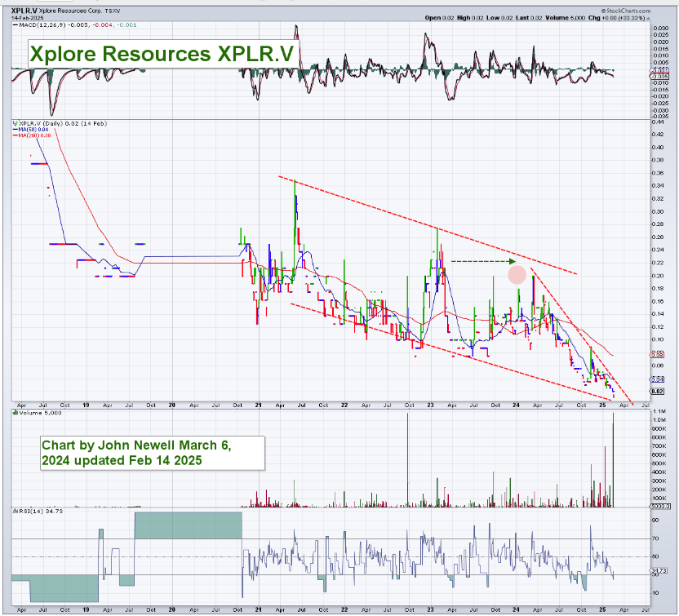Click the 34.73 RSI value tag on axis
Image resolution: width=679 pixels, height=616 pixels.
[x=659, y=571]
